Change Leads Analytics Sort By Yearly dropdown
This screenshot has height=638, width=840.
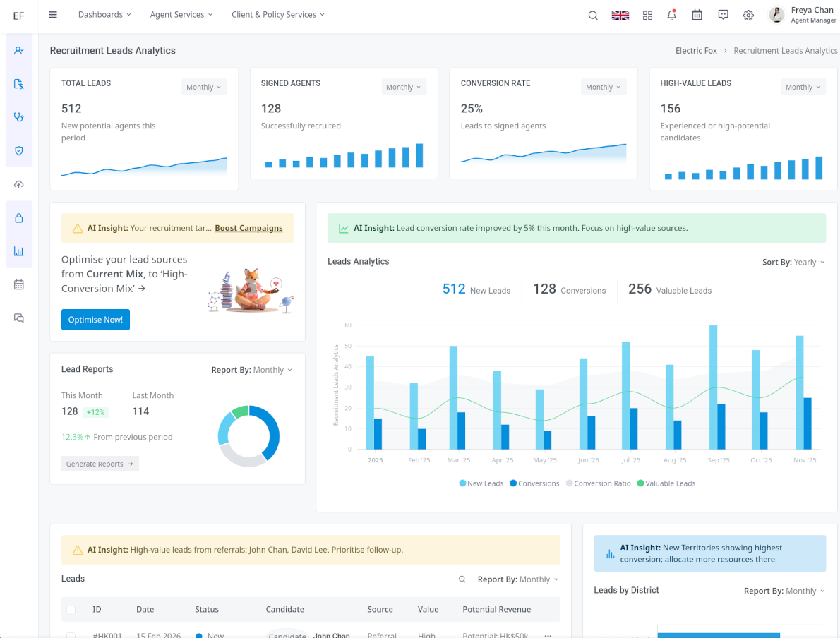tap(793, 262)
